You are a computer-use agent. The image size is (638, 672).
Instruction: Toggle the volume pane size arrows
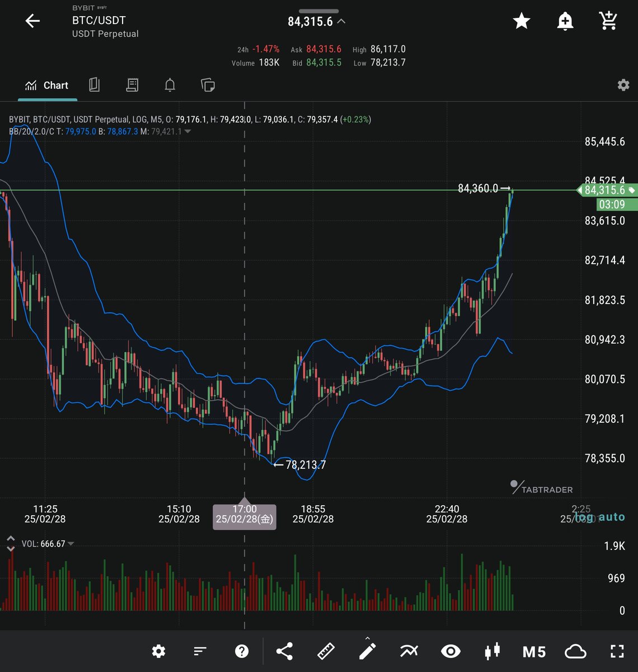pyautogui.click(x=11, y=543)
